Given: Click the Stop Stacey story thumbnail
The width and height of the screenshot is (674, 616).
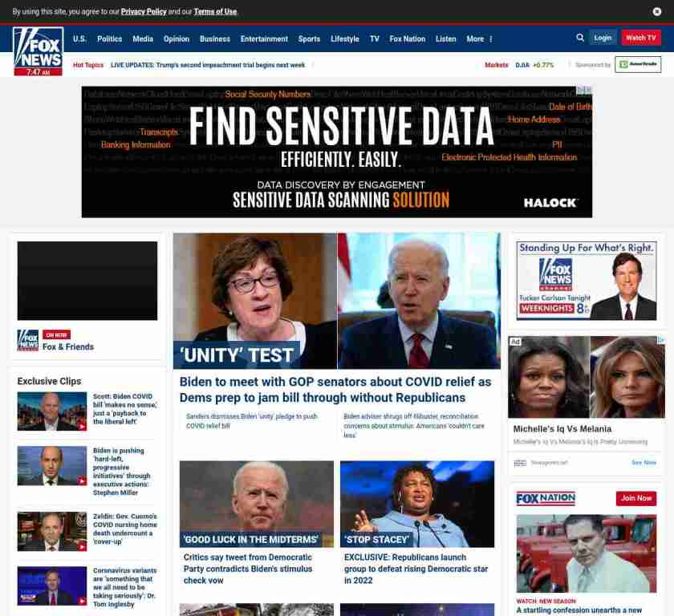Looking at the screenshot, I should [417, 504].
